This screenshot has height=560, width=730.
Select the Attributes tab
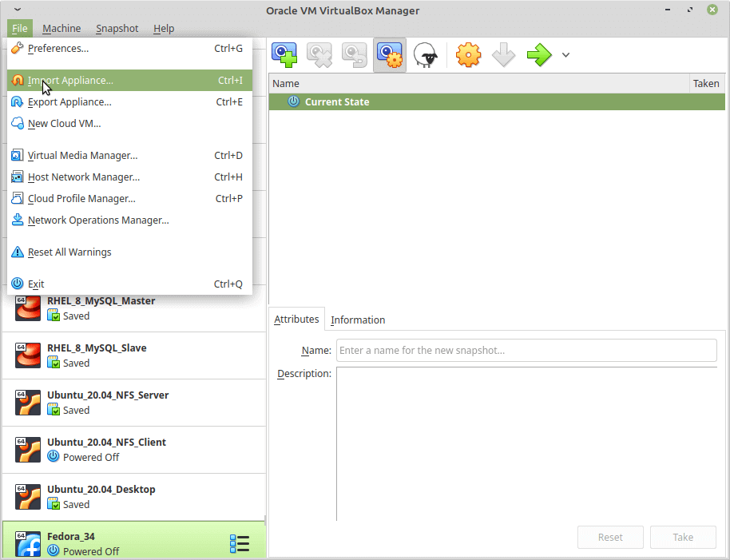coord(296,320)
